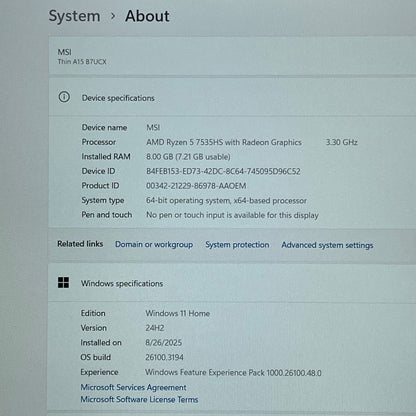Screen dimensions: 416x416
Task: Click the info icon beside Device specifications
Action: coord(64,97)
